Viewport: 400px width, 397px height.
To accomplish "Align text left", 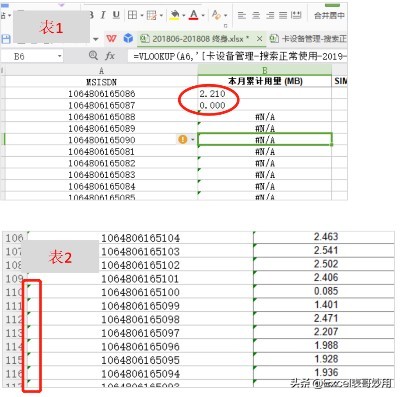I will tap(242, 15).
